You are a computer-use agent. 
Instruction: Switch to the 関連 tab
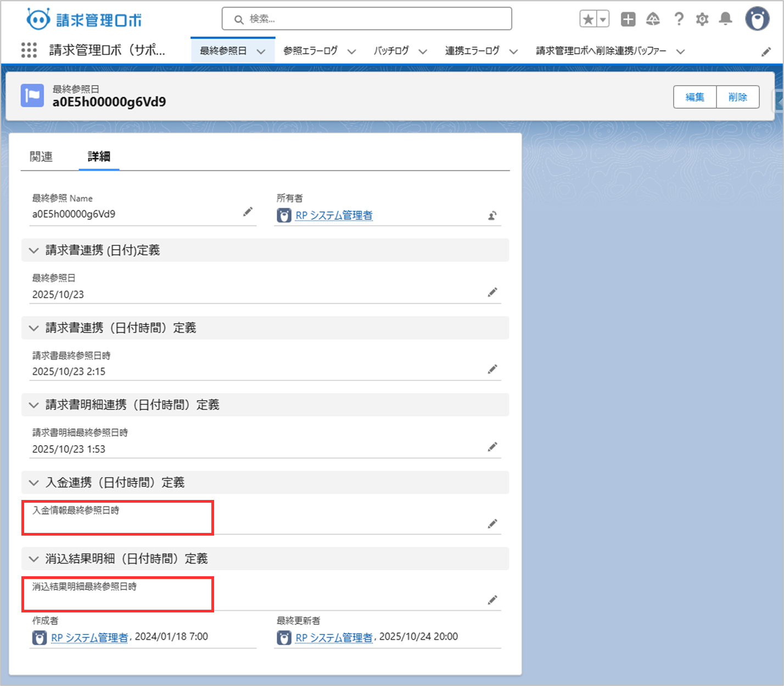41,157
